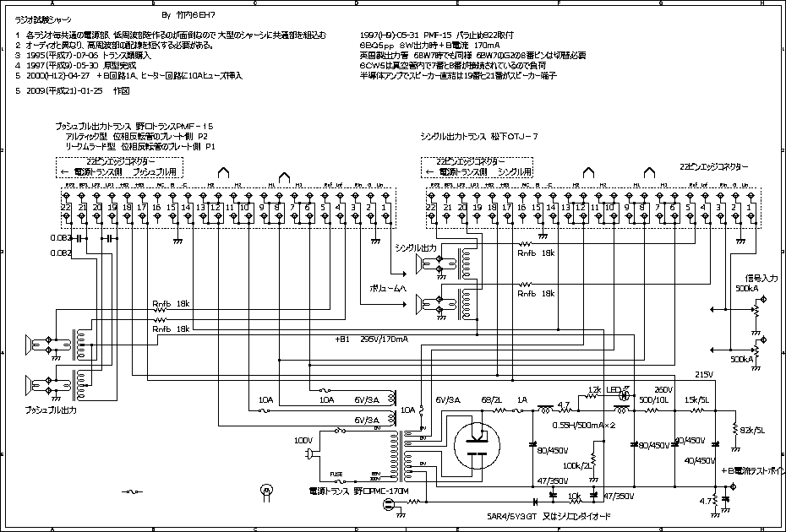Screen dimensions: 786x532
Task: Click the heater arch symbol right of プッシュプル用 box
Action: point(223,173)
